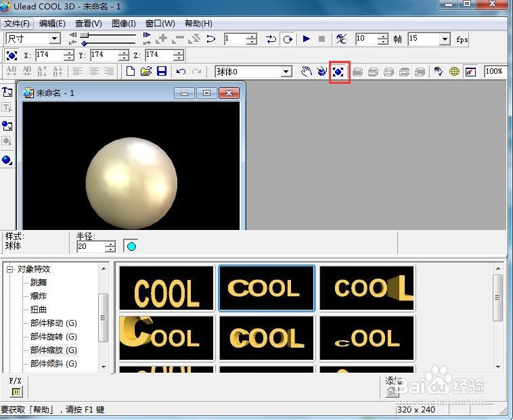Open the fps value dropdown
The height and width of the screenshot is (420, 513).
[x=444, y=39]
